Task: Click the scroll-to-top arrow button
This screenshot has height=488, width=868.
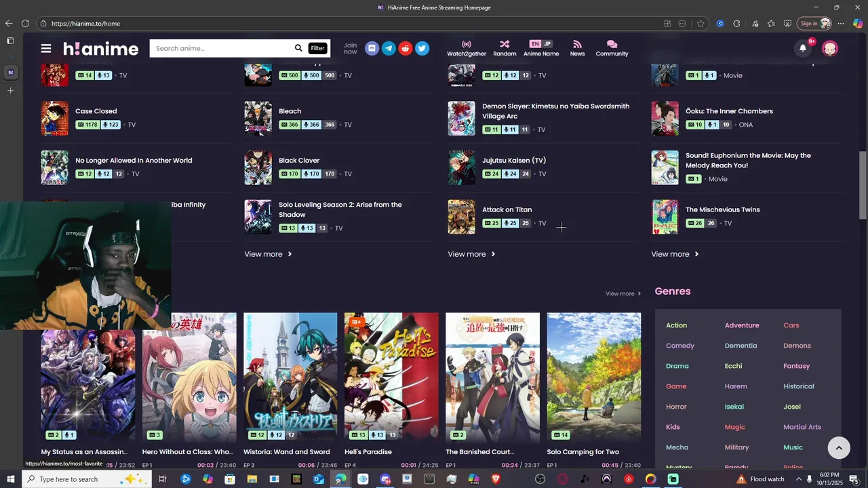Action: (x=839, y=447)
